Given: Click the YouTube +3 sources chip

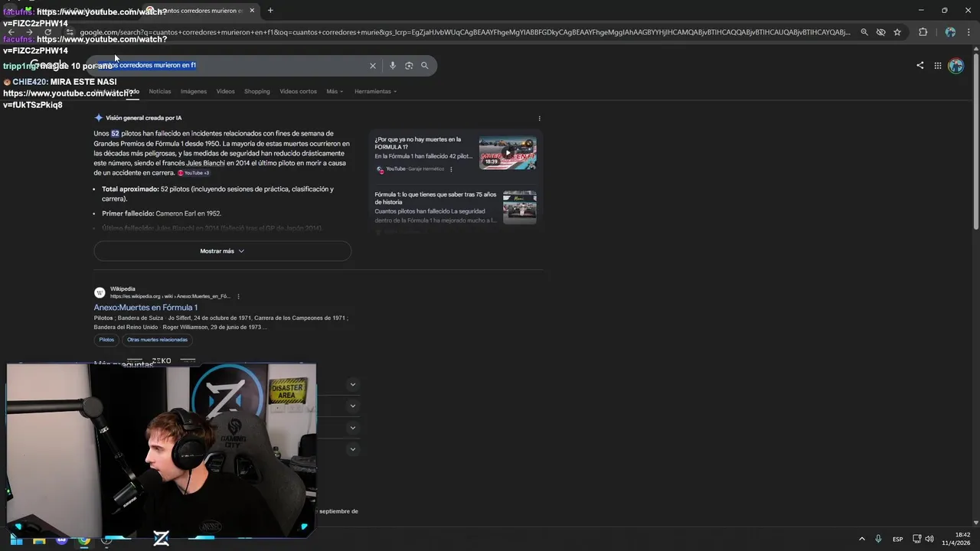Looking at the screenshot, I should click(194, 173).
